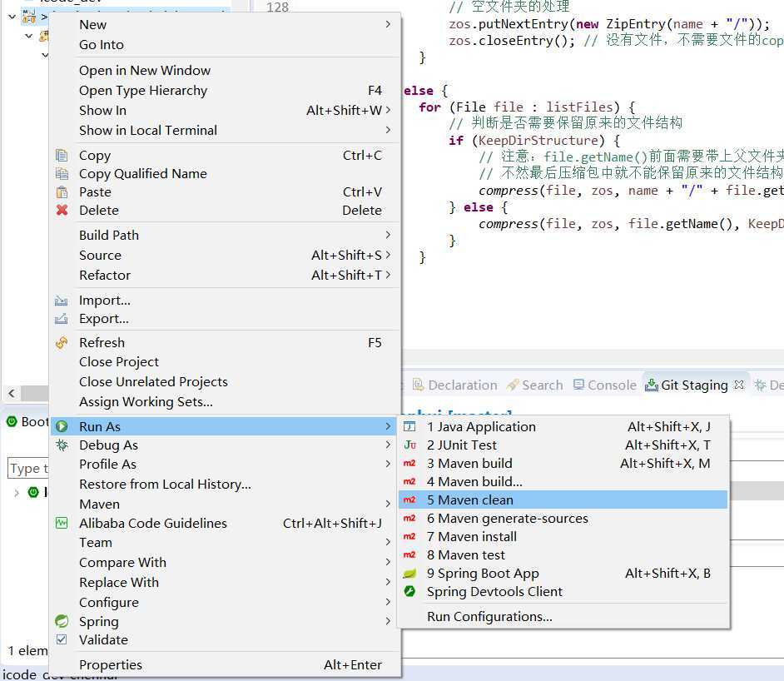Expand the Boot Dashboard tree node

tap(17, 493)
